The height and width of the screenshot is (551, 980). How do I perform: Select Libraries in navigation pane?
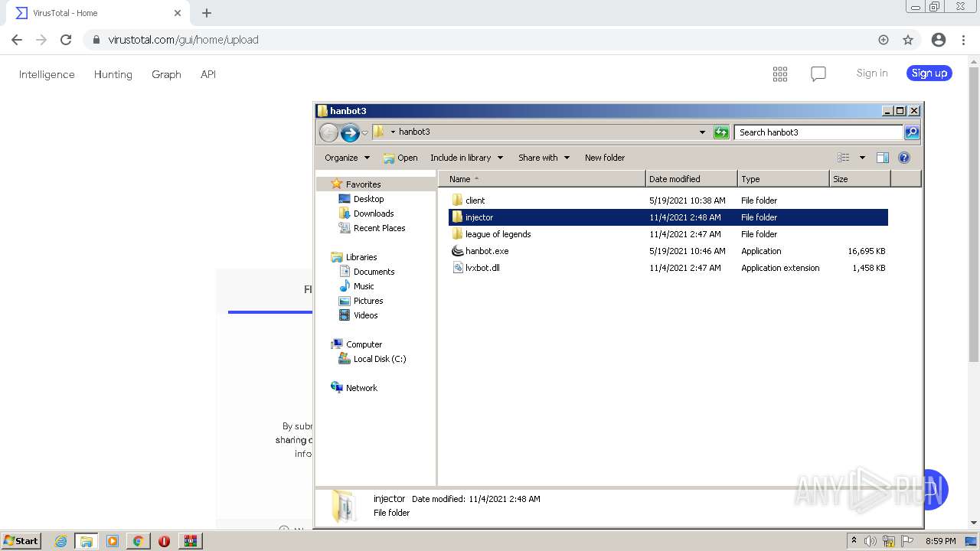click(361, 257)
